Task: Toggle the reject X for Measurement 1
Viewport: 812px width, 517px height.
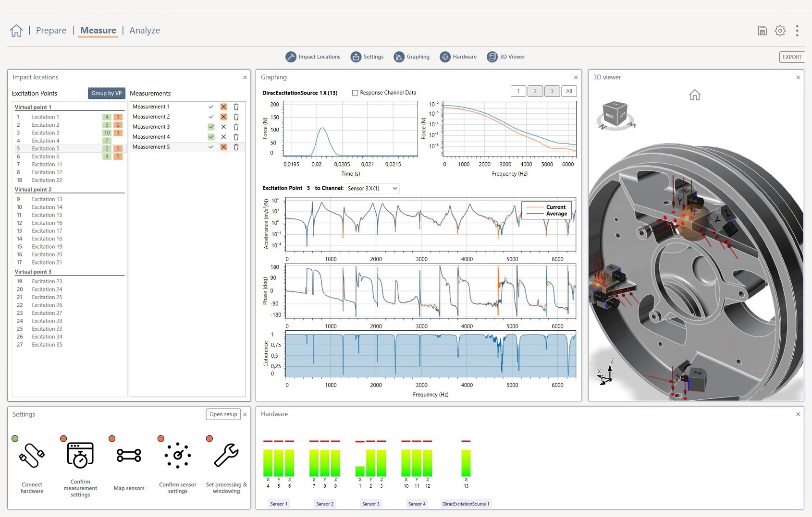Action: click(223, 107)
